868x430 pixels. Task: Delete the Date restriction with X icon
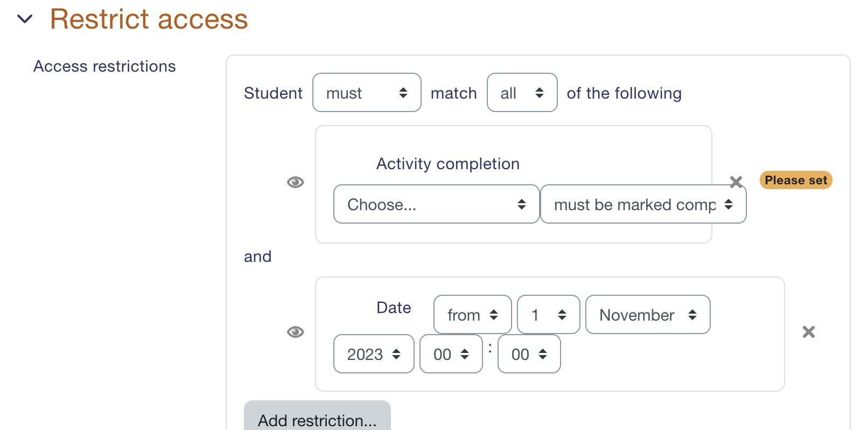point(809,332)
